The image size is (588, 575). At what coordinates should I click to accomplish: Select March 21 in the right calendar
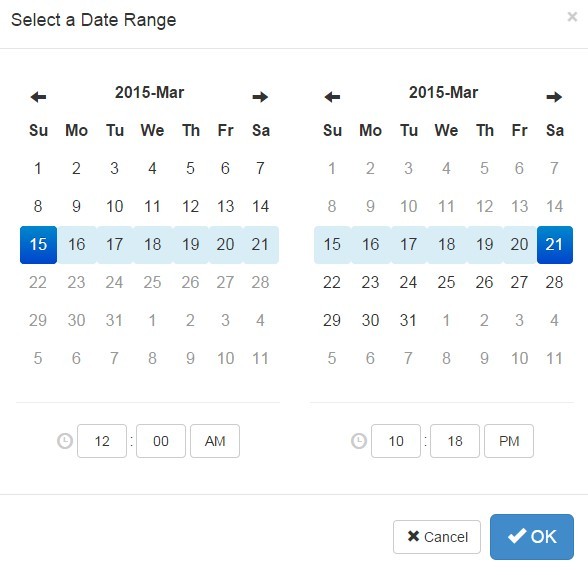[x=555, y=245]
